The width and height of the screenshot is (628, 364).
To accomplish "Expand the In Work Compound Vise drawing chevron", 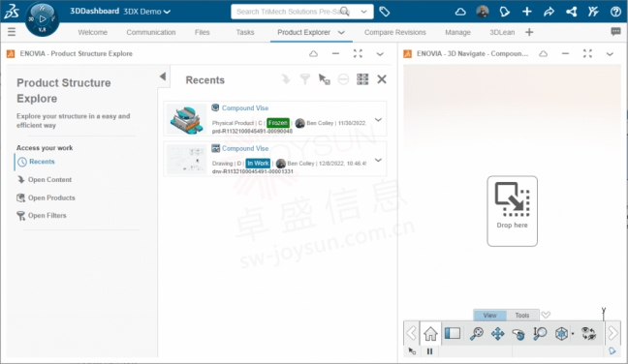I will (x=378, y=160).
